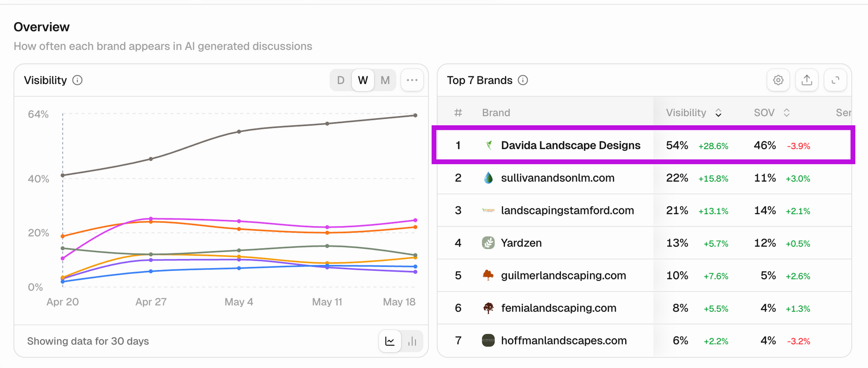Image resolution: width=868 pixels, height=368 pixels.
Task: Open guilmerlandscaping.com brand name
Action: 563,275
